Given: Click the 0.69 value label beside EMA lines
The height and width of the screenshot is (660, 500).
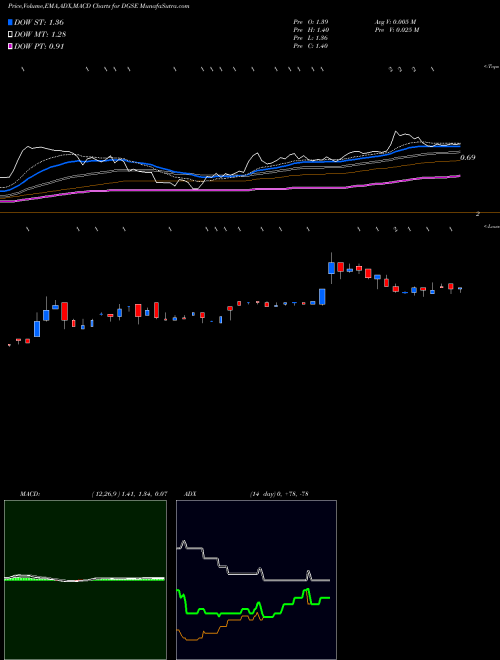Looking at the screenshot, I should [x=468, y=157].
